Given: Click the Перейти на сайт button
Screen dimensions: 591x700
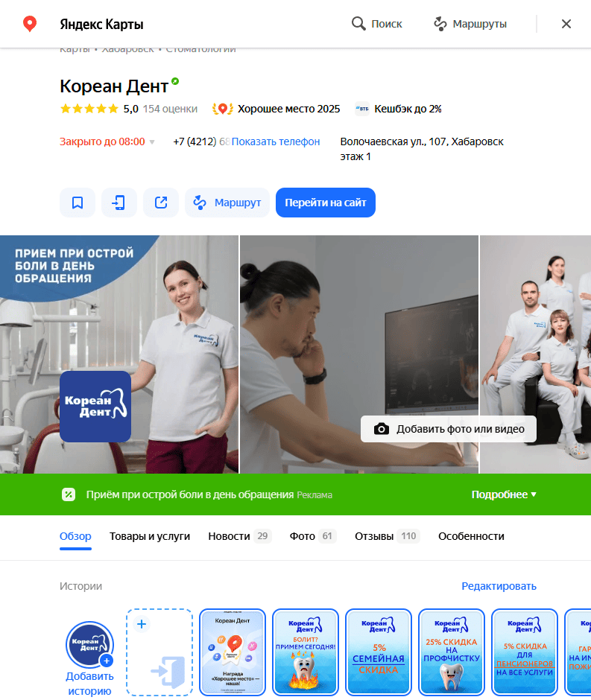Looking at the screenshot, I should click(x=326, y=203).
